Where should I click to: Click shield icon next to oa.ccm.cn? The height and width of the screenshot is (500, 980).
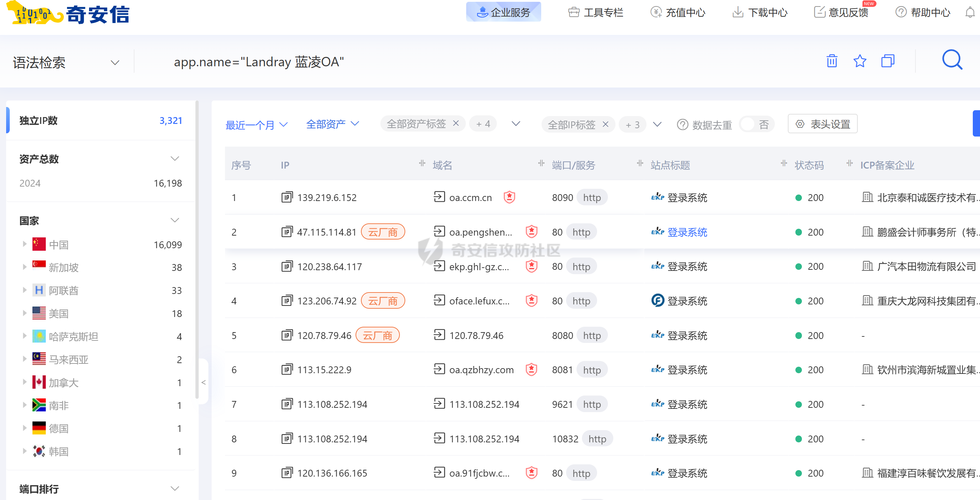click(x=509, y=197)
